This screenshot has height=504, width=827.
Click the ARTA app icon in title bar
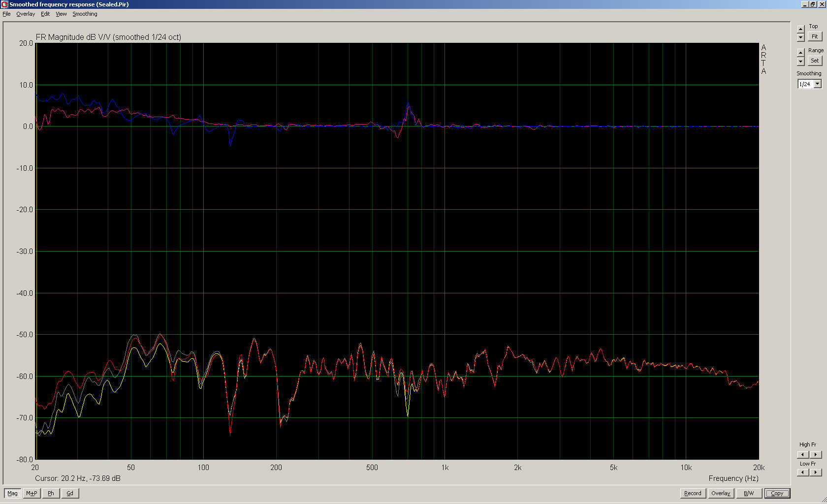click(4, 4)
